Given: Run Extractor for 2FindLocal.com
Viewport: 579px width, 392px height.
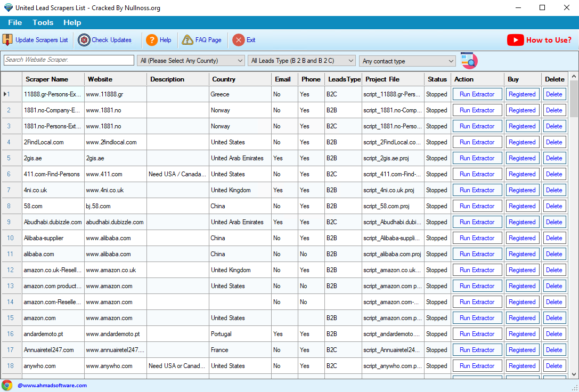Looking at the screenshot, I should [477, 142].
